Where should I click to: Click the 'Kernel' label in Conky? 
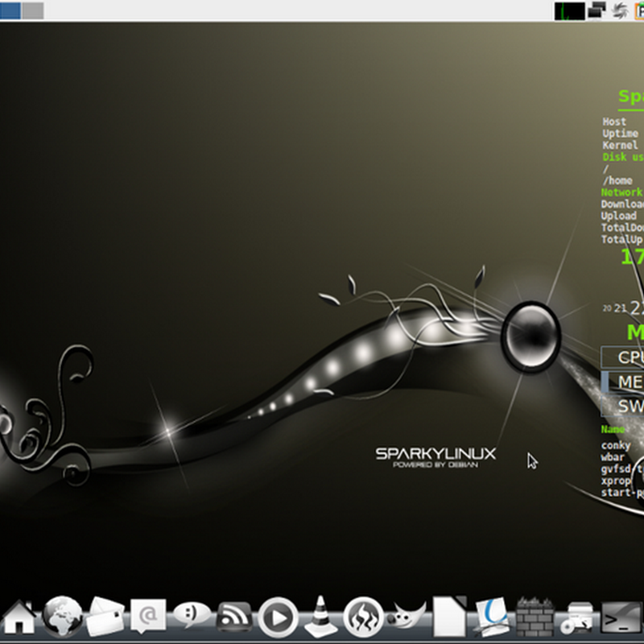coord(620,146)
